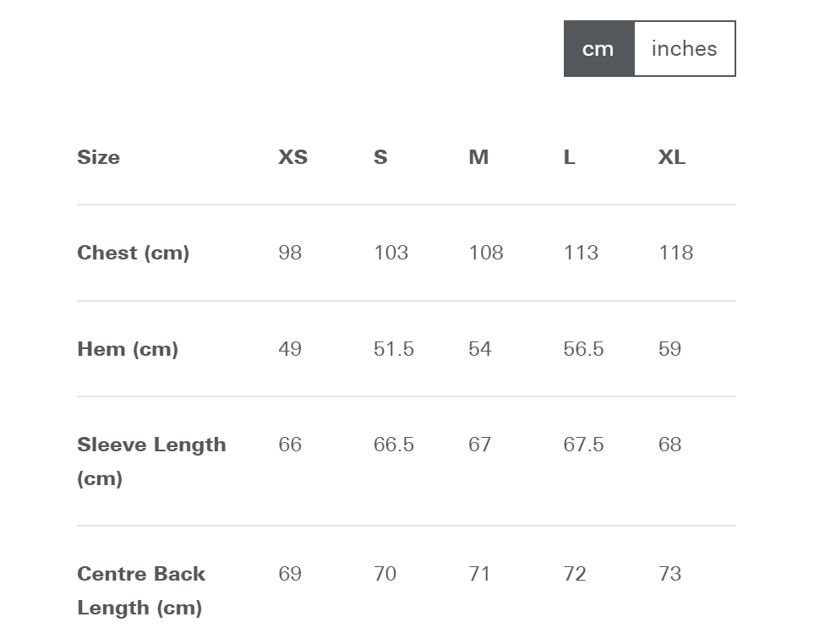Click sleeve length value 67 for M
The image size is (814, 644).
point(479,445)
